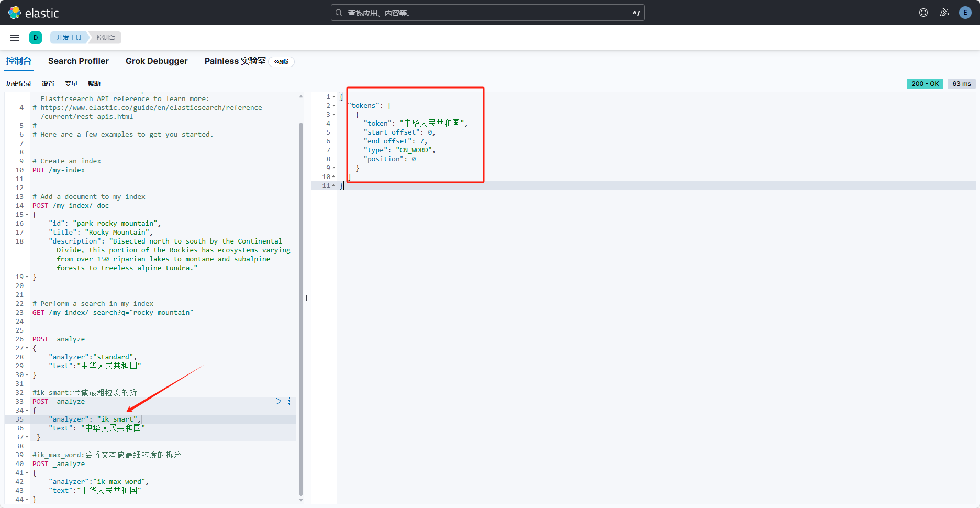
Task: Click the # Create an index comment
Action: pyautogui.click(x=66, y=161)
